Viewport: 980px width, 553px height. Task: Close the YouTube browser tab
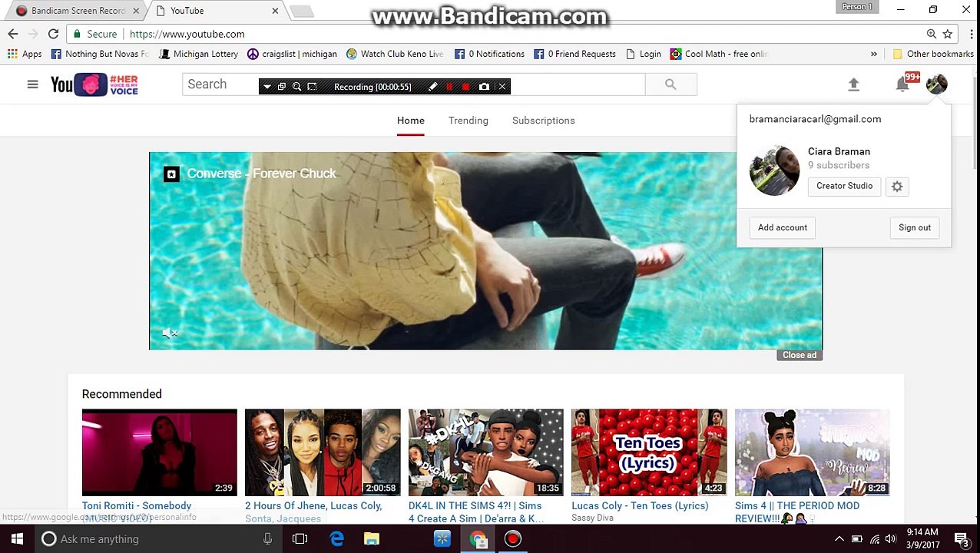point(275,11)
